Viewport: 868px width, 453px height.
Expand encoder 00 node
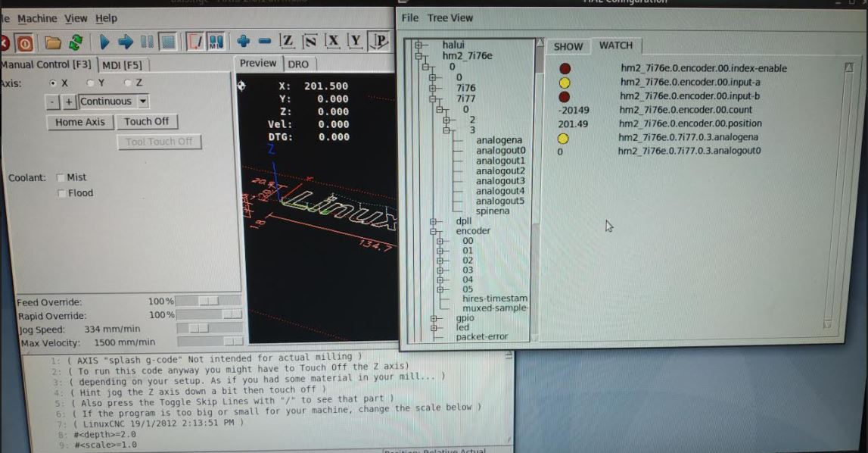(440, 241)
